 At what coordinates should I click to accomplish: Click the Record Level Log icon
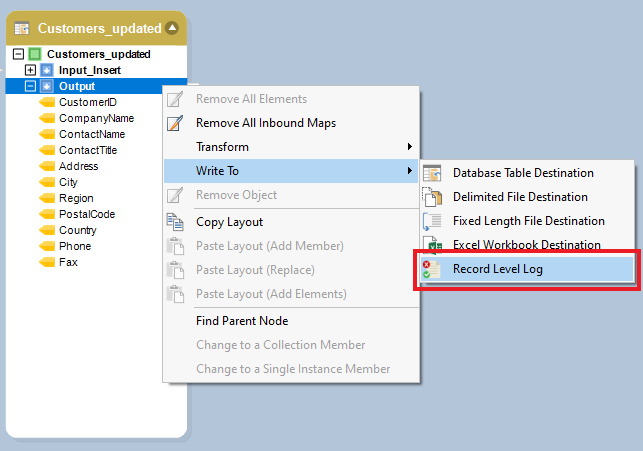pyautogui.click(x=432, y=269)
